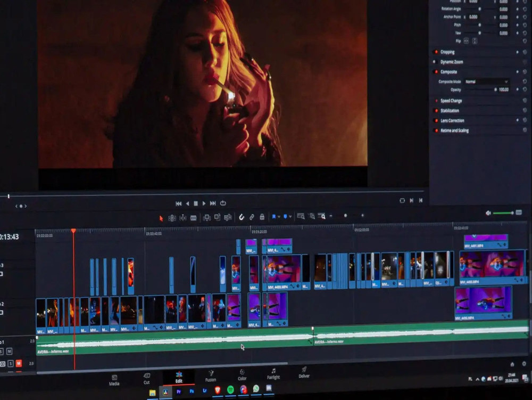The image size is (532, 400).
Task: Open the Composite Mode Normal dropdown
Action: tap(486, 81)
